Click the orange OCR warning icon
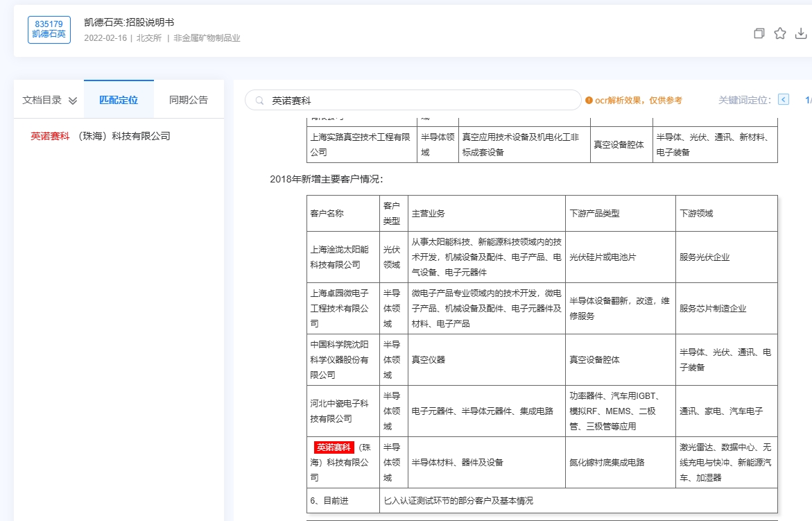Screen dimensions: 812x521 click(x=589, y=101)
